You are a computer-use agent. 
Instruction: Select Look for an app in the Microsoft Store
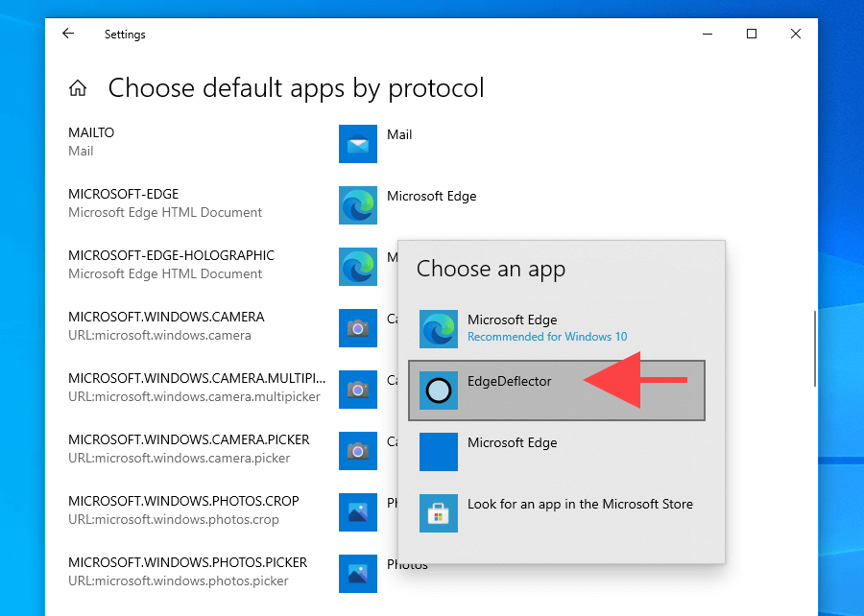(557, 513)
